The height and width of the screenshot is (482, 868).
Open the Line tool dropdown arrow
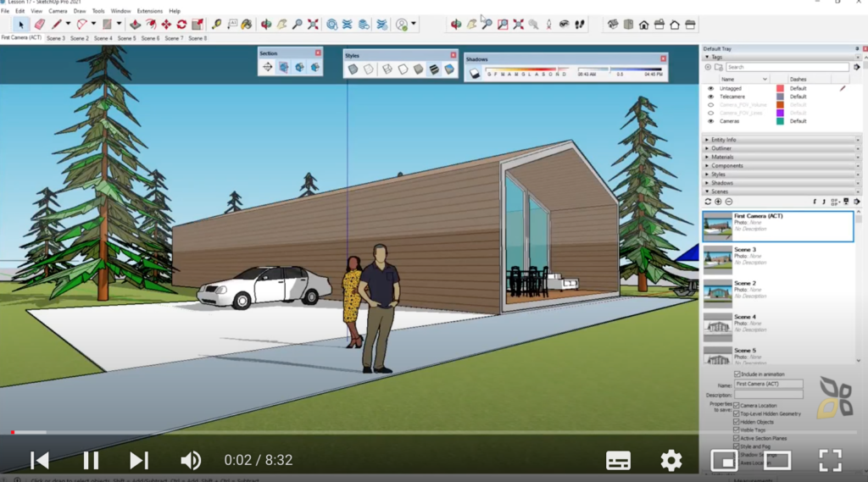point(68,24)
